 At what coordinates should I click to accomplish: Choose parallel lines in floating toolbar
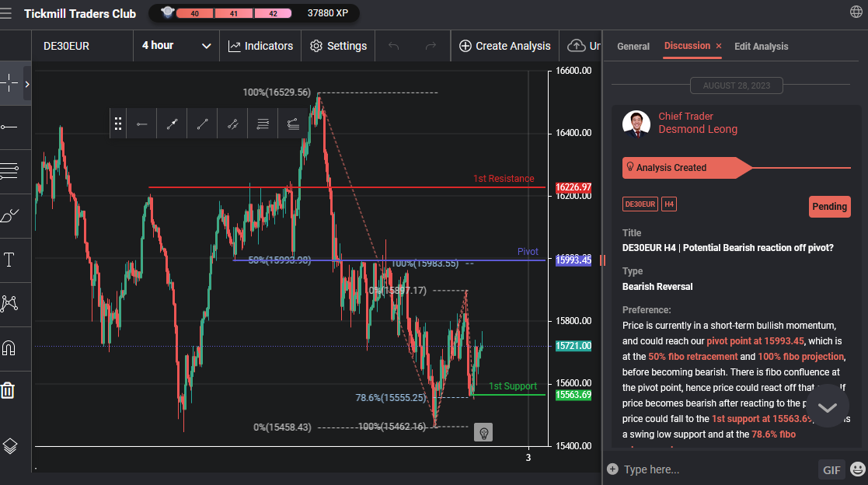point(263,124)
